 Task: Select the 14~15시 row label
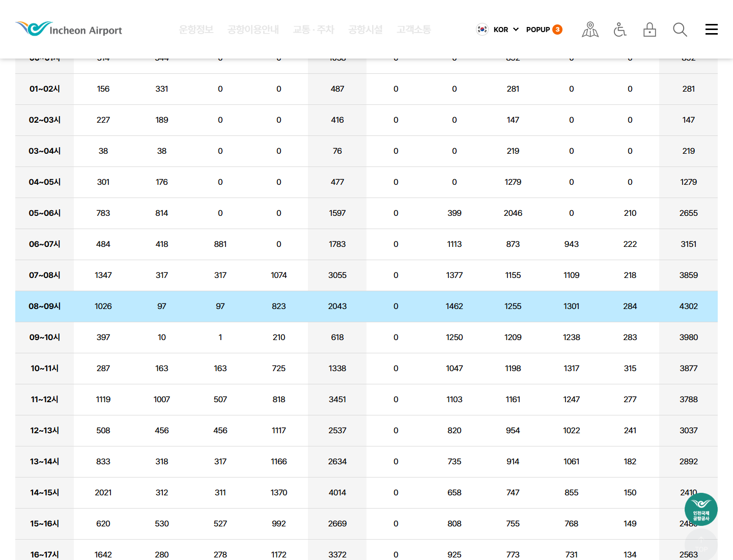(x=45, y=493)
